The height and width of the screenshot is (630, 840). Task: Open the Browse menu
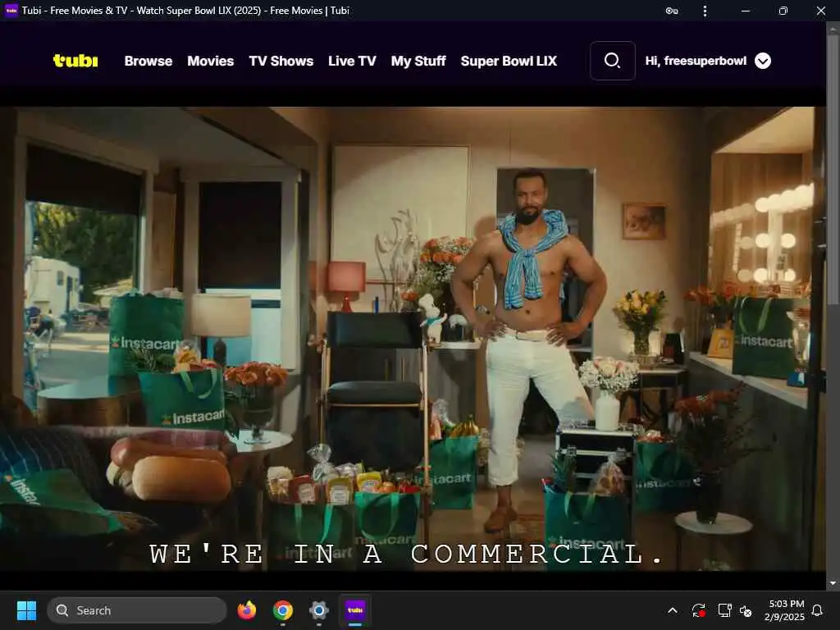click(148, 61)
